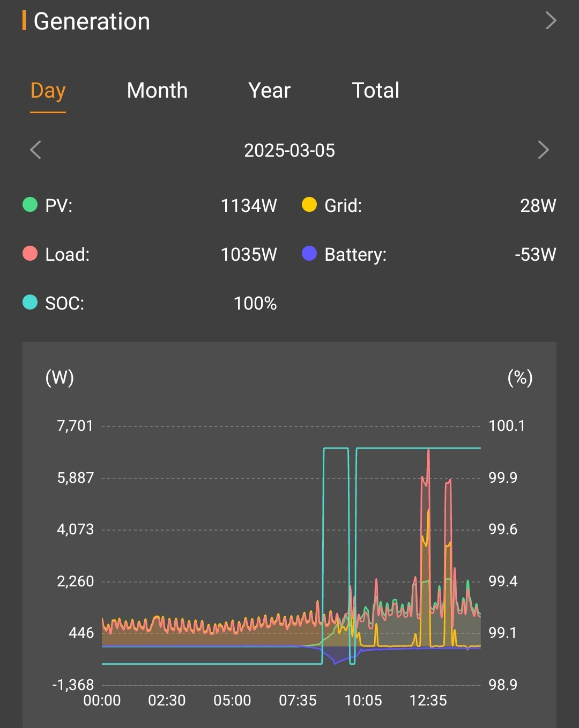The width and height of the screenshot is (579, 728).
Task: Tap the tallest pink Load peak on chart
Action: tap(428, 451)
